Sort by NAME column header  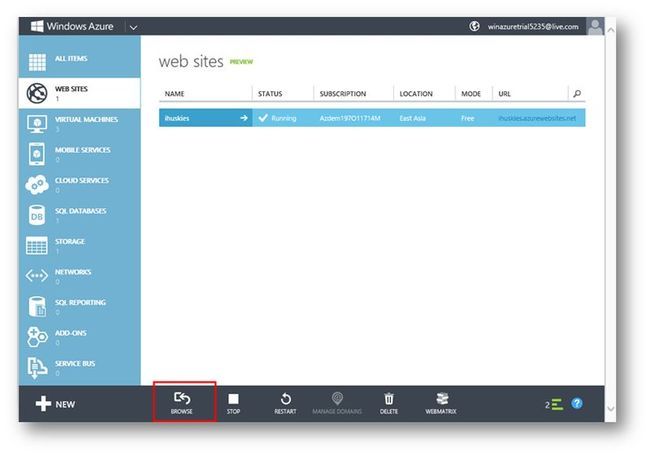point(175,94)
